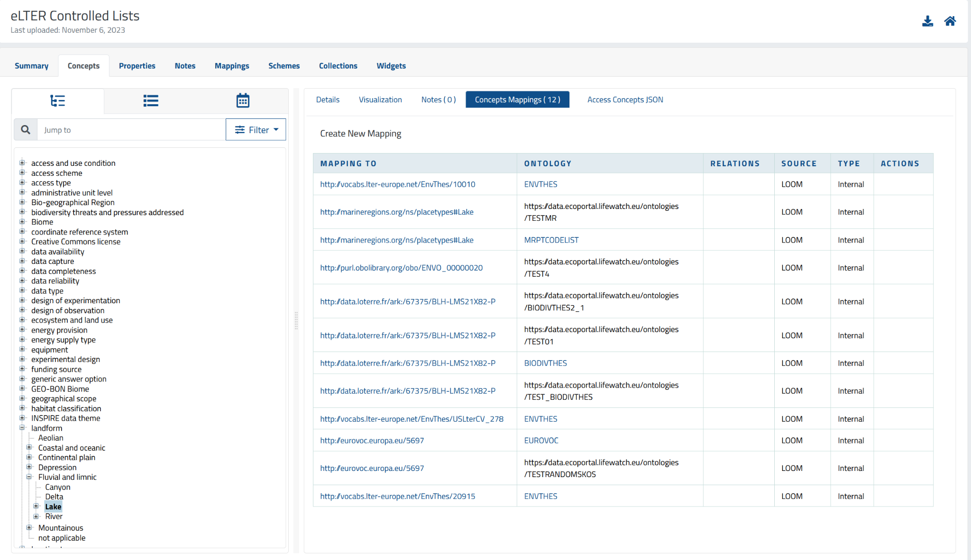Viewport: 971px width, 560px height.
Task: Click the download icon in the header
Action: [928, 21]
